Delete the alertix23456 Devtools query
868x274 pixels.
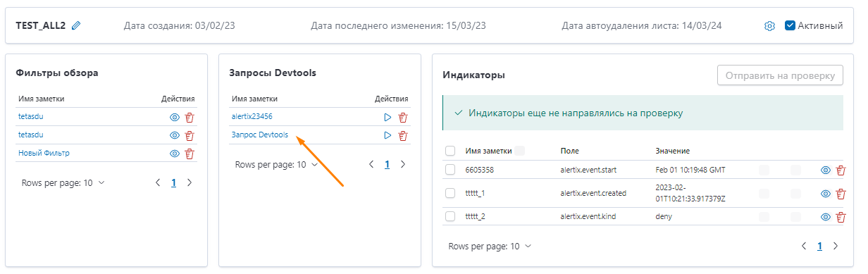403,117
